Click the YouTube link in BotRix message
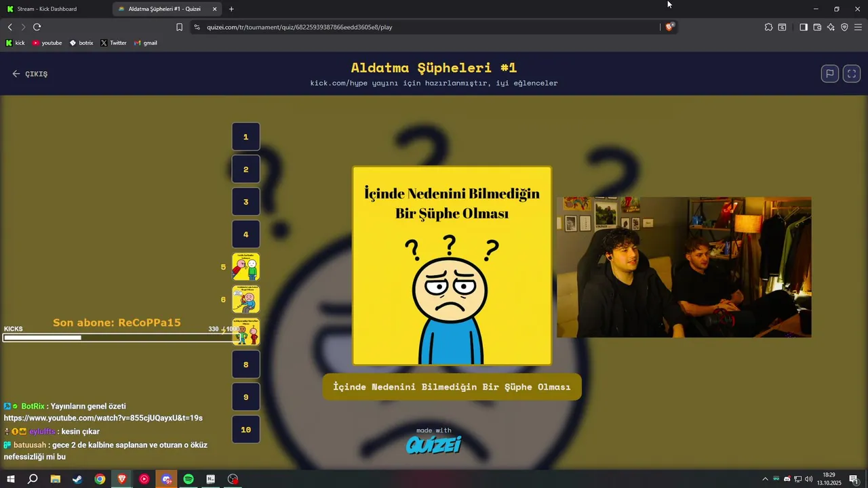Viewport: 868px width, 488px height. [x=103, y=418]
